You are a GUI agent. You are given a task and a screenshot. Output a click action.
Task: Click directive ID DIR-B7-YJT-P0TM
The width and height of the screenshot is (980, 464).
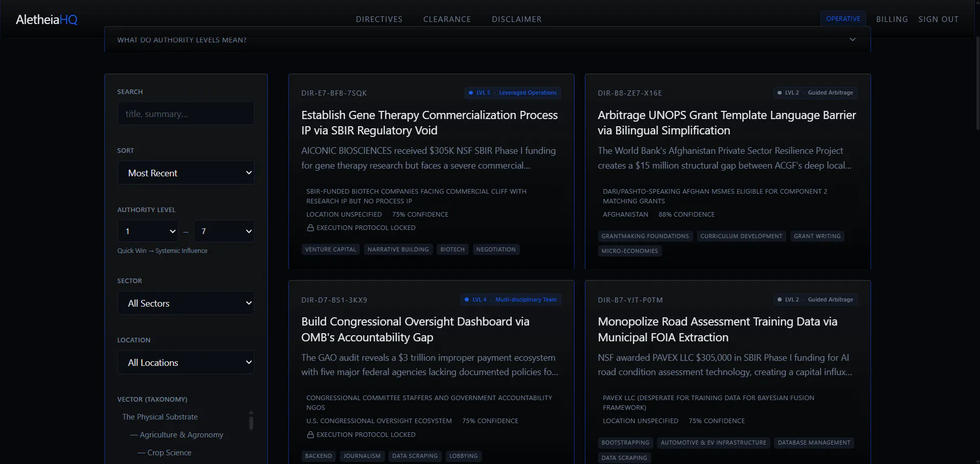tap(630, 300)
